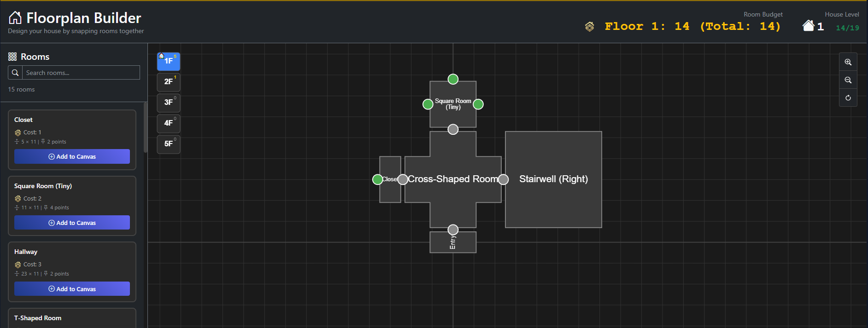868x328 pixels.
Task: Click the green left connector on the Closet
Action: (377, 179)
